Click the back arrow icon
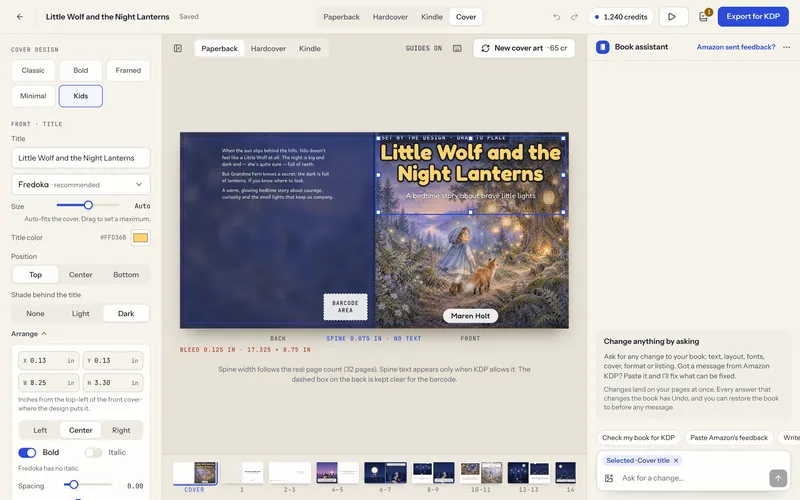The width and height of the screenshot is (800, 500). pos(20,16)
